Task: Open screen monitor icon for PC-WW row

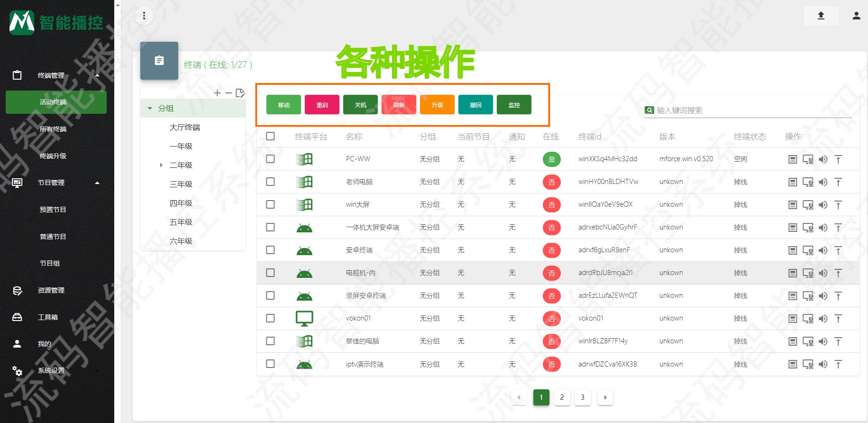Action: coord(808,159)
